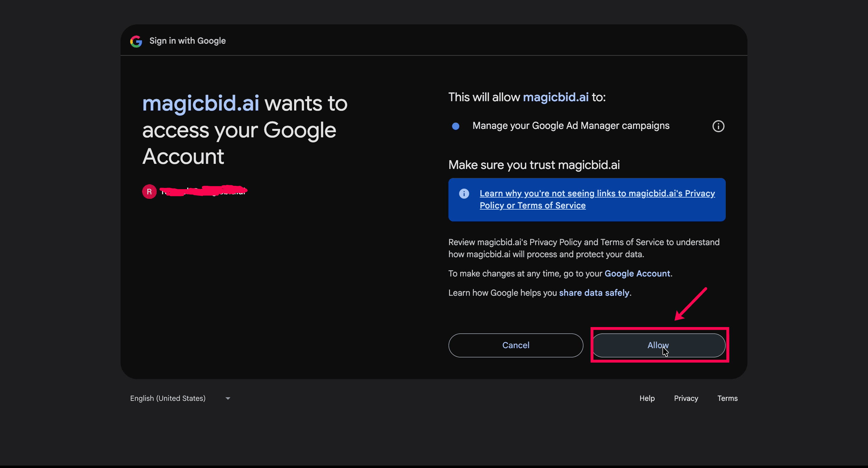This screenshot has width=868, height=468.
Task: Click the Sign in with Google header text
Action: [x=187, y=41]
